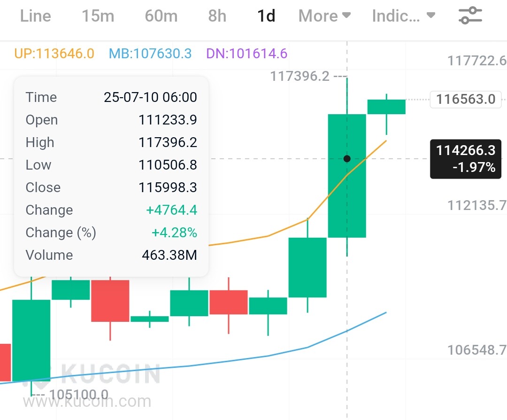The width and height of the screenshot is (507, 420).
Task: Click the crosshair dot on the candle
Action: [x=347, y=158]
